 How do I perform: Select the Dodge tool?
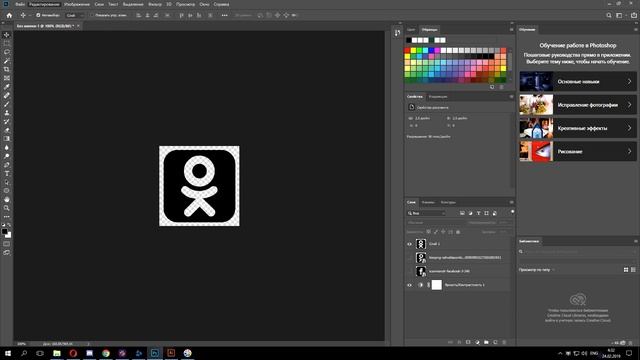tap(7, 156)
